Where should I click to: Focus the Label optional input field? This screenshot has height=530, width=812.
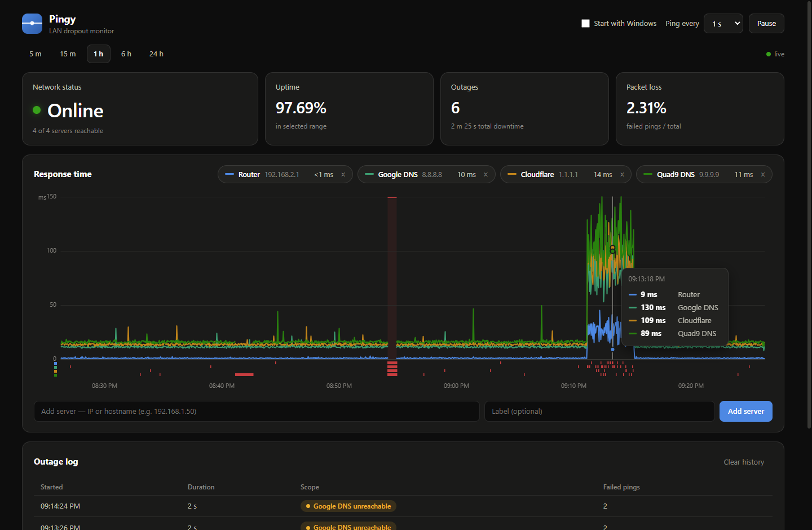pos(599,412)
